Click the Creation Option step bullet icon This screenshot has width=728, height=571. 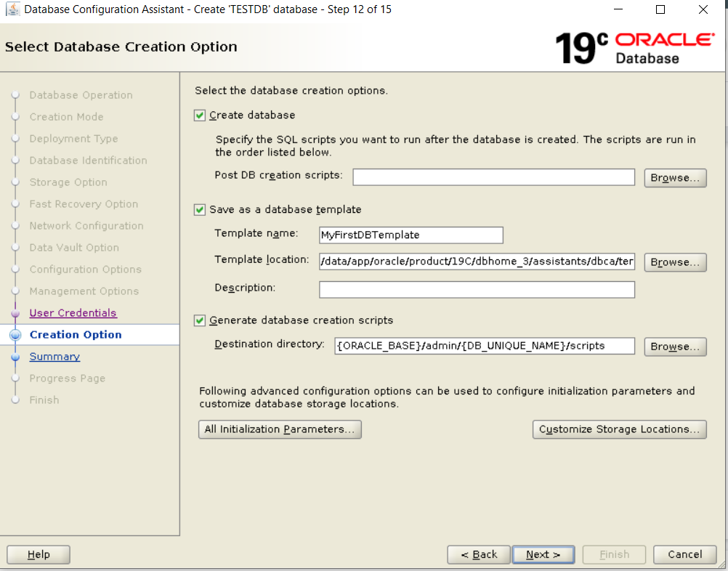[15, 335]
